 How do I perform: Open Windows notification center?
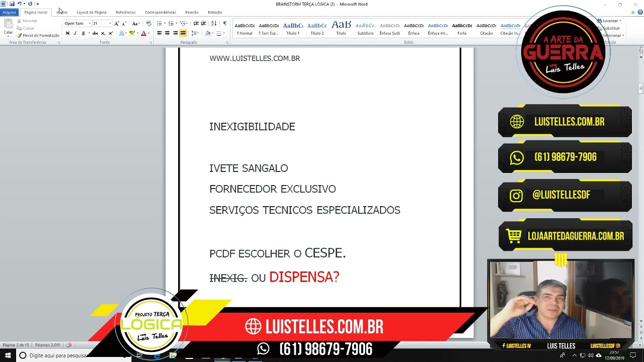(633, 355)
